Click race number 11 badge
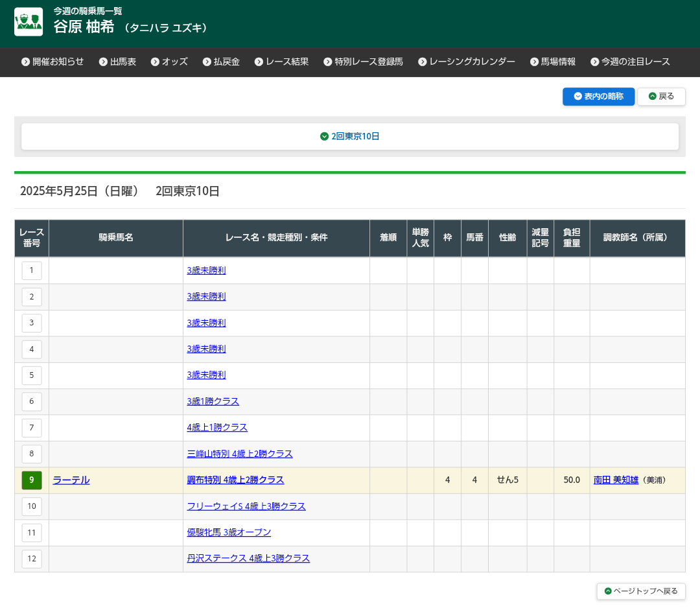Image resolution: width=700 pixels, height=610 pixels. click(x=32, y=533)
